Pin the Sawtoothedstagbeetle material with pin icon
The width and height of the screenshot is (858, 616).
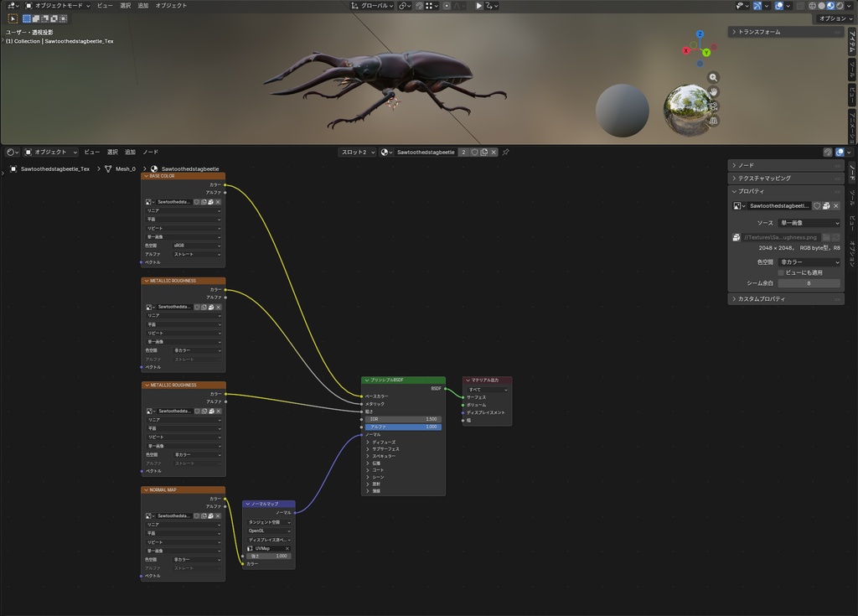click(x=505, y=153)
